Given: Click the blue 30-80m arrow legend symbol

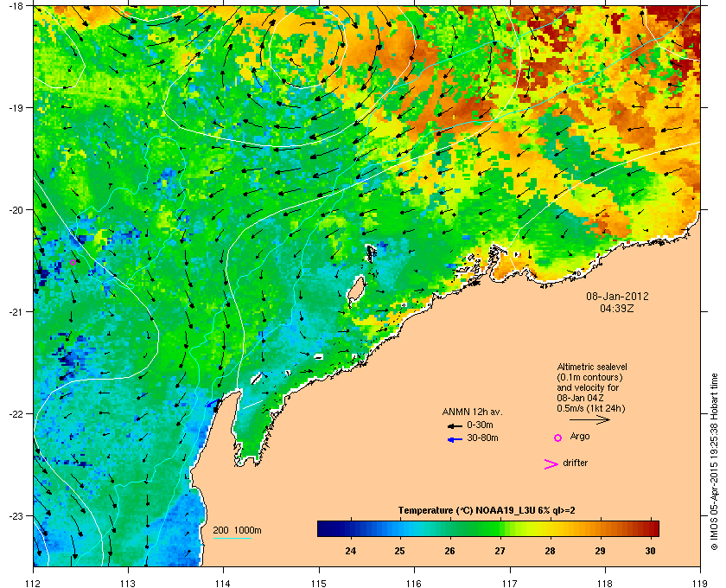Looking at the screenshot, I should pyautogui.click(x=455, y=439).
